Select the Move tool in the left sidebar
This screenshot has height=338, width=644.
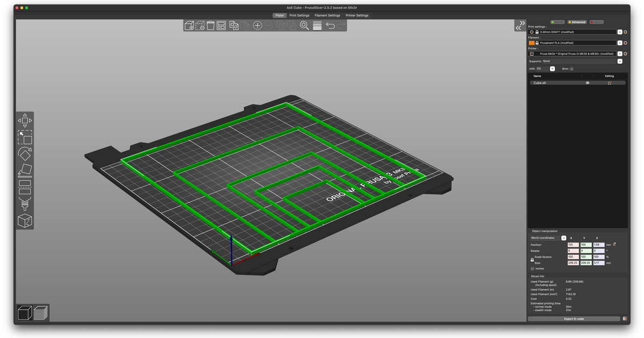[x=25, y=120]
